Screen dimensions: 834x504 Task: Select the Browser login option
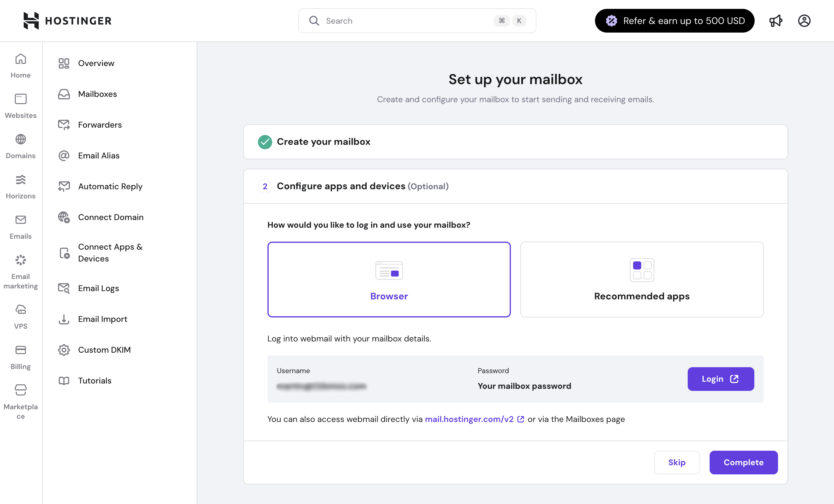[x=389, y=279]
